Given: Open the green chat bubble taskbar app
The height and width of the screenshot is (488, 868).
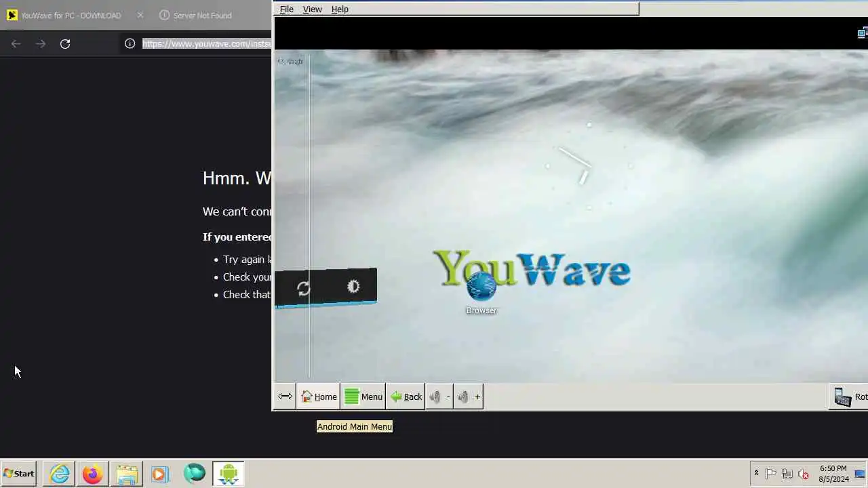Looking at the screenshot, I should tap(194, 473).
